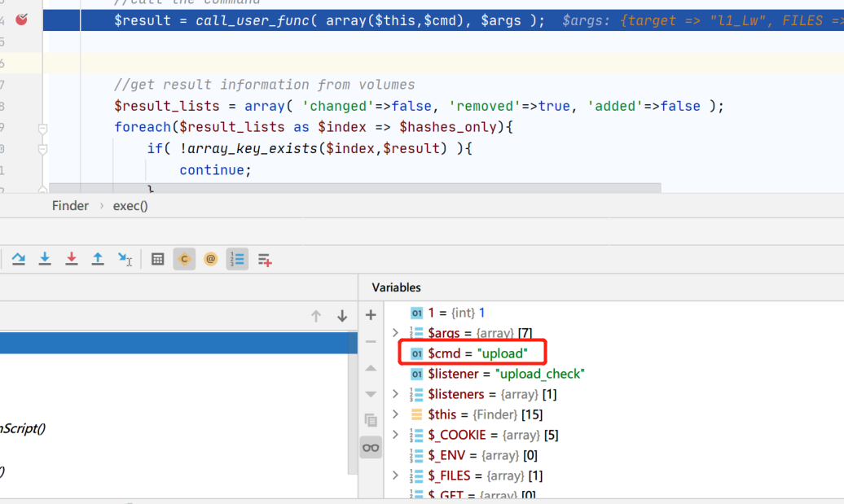Click the frames panel vertical scrollbar
Viewport: 844px width, 504px height.
(353, 403)
